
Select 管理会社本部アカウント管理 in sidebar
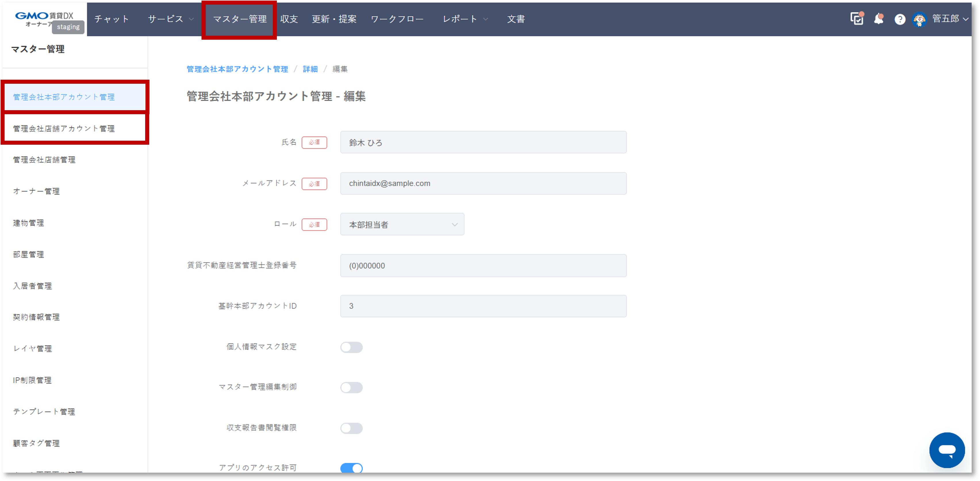pyautogui.click(x=74, y=97)
